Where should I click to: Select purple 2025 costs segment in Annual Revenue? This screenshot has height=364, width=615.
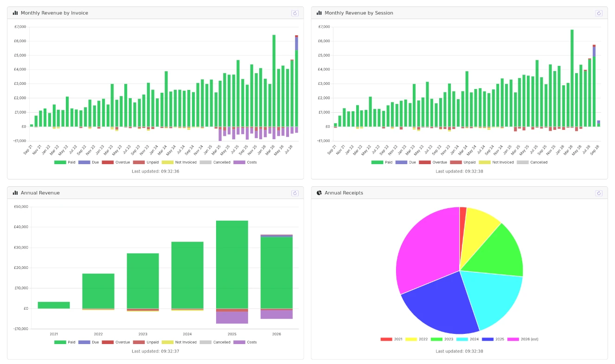(x=232, y=318)
